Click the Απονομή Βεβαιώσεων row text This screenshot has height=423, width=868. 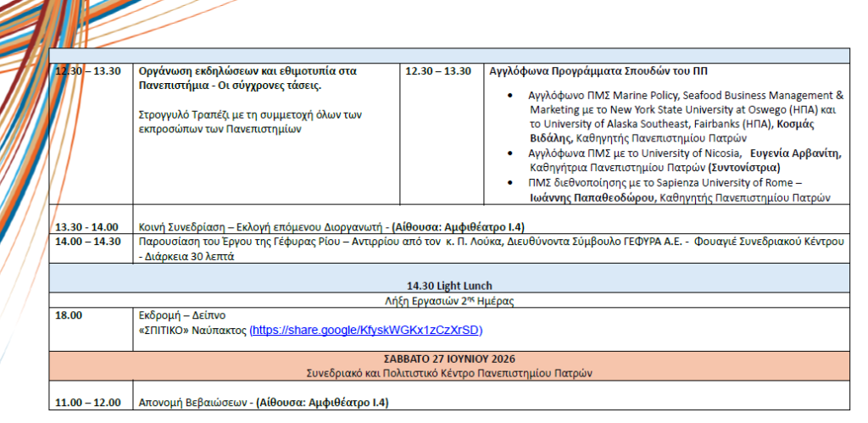click(264, 403)
